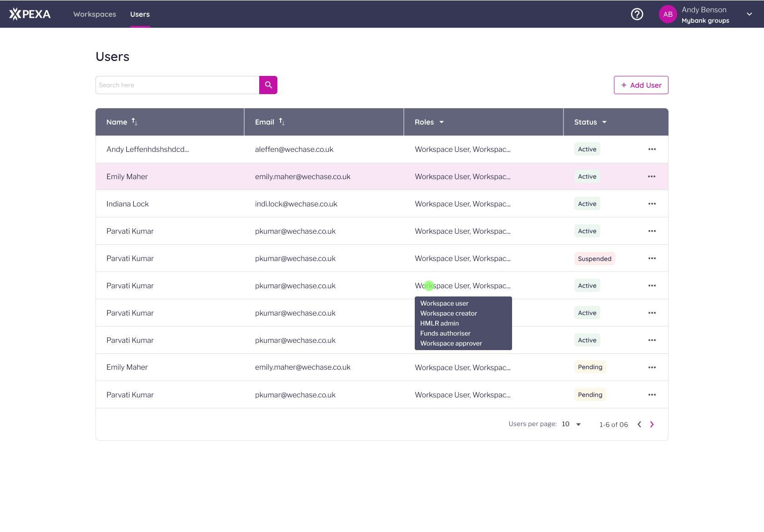Sort users by Name column arrows
The image size is (764, 532).
(x=135, y=122)
